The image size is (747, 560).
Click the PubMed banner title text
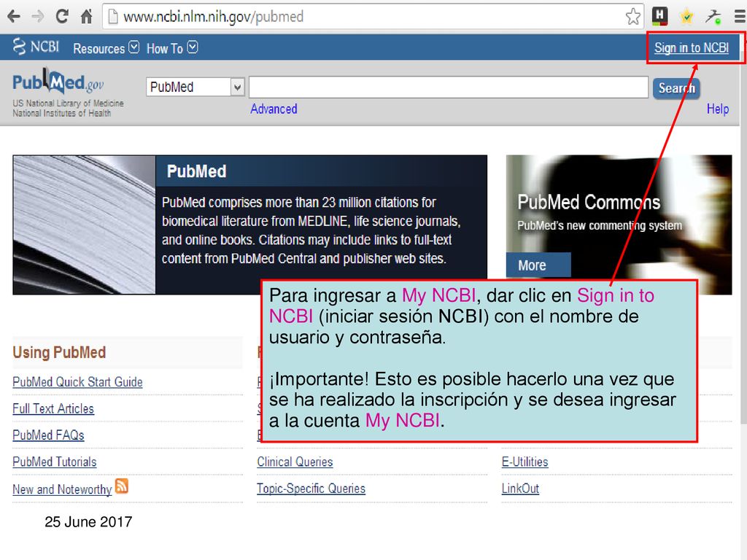tap(196, 171)
